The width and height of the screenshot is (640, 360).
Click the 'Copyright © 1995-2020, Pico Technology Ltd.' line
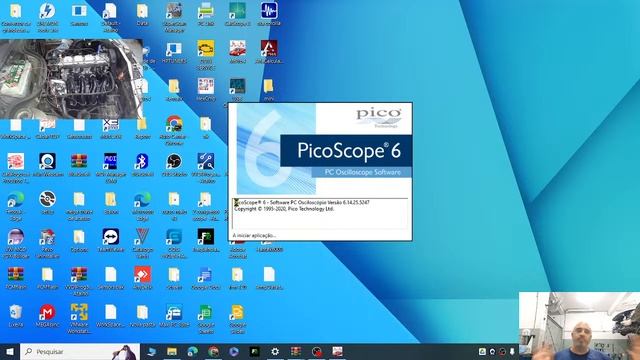pyautogui.click(x=284, y=209)
